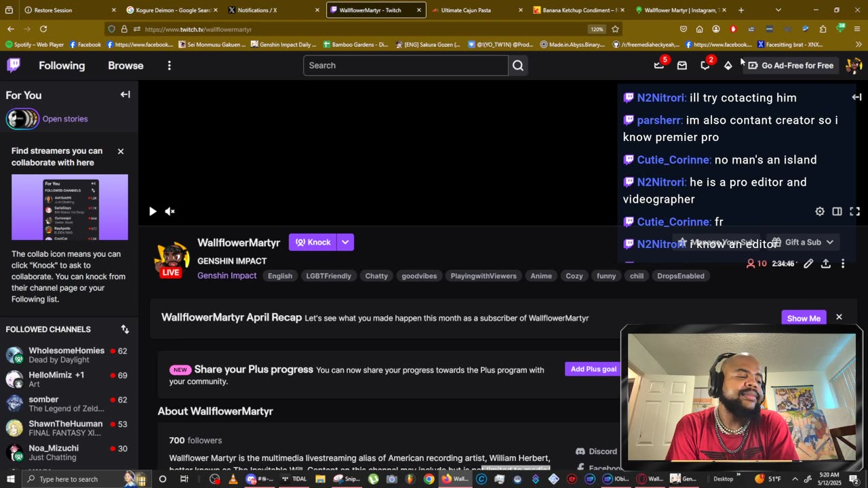
Task: Open the Following tab
Action: click(62, 66)
